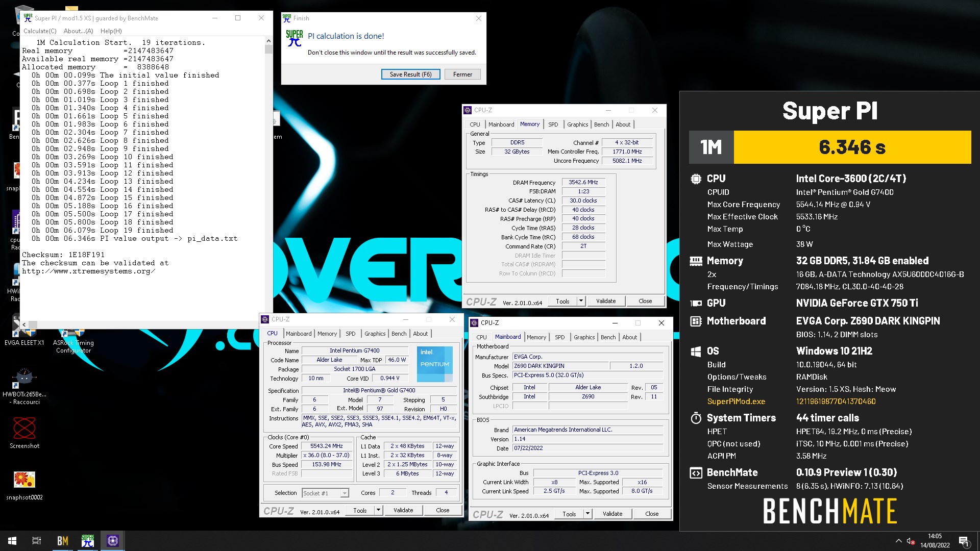Open About tab in CPU-Z Mainboard window
This screenshot has width=980, height=551.
coord(629,337)
